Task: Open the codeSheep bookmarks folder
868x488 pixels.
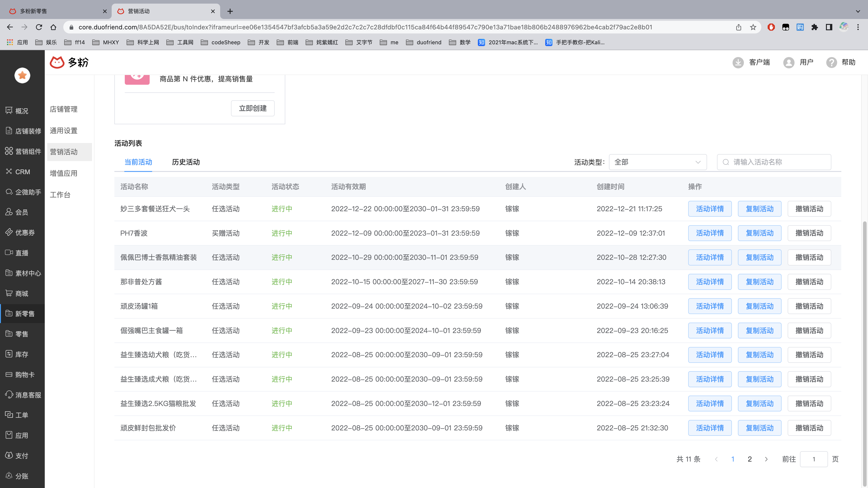Action: point(220,42)
